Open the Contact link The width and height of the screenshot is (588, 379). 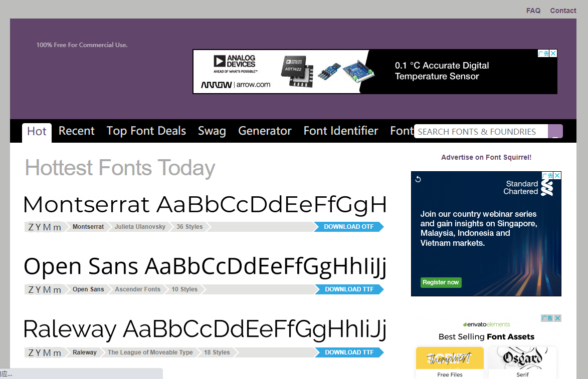click(x=563, y=11)
